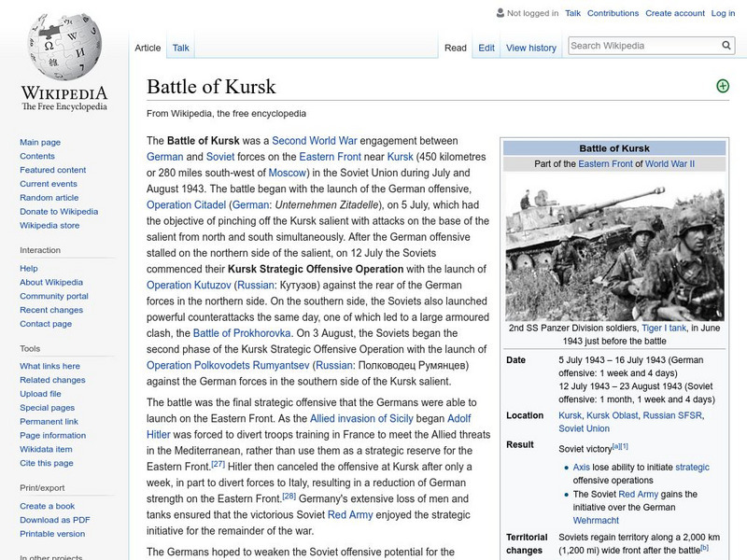The image size is (747, 560).
Task: Click Download as PDF
Action: point(55,520)
